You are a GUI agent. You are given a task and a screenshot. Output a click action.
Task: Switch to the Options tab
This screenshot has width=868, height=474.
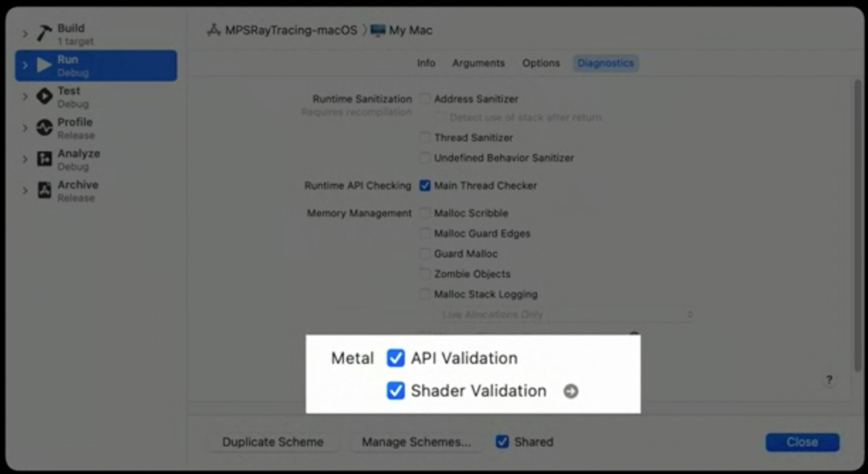click(541, 63)
